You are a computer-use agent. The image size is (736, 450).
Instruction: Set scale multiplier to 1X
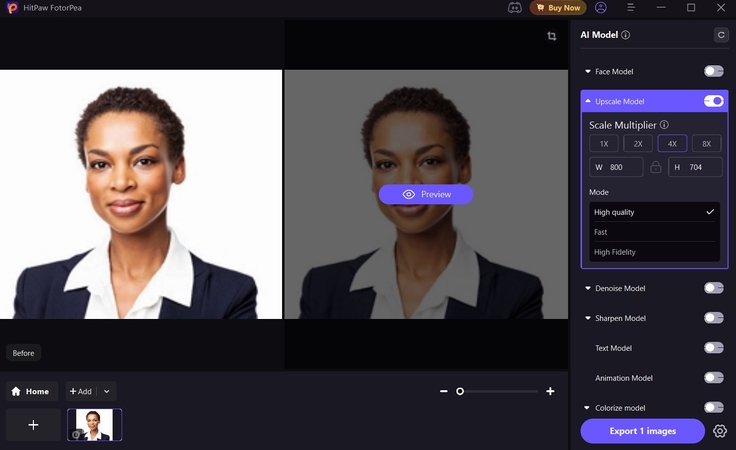point(604,144)
